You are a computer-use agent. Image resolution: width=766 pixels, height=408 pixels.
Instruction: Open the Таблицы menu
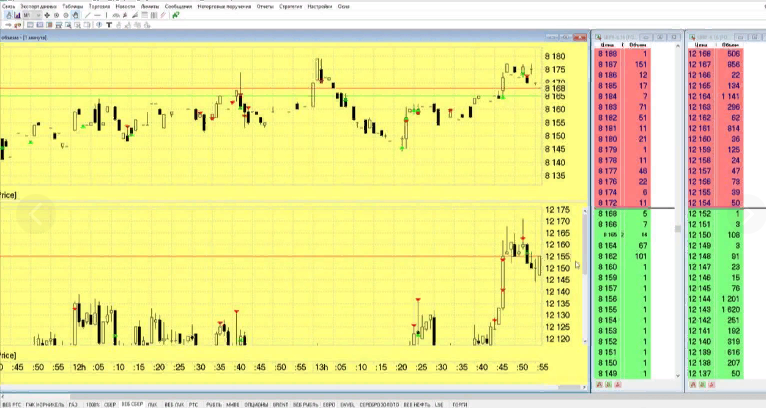(72, 5)
